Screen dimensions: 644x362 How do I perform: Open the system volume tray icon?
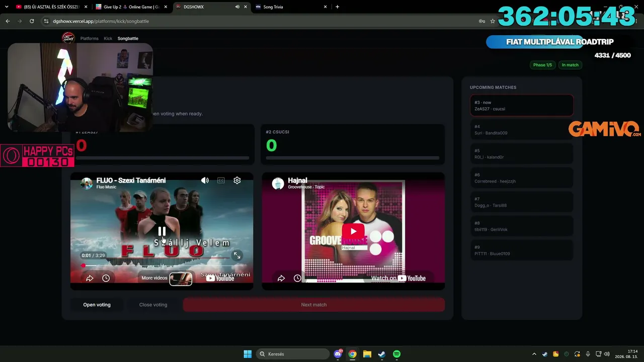click(607, 354)
